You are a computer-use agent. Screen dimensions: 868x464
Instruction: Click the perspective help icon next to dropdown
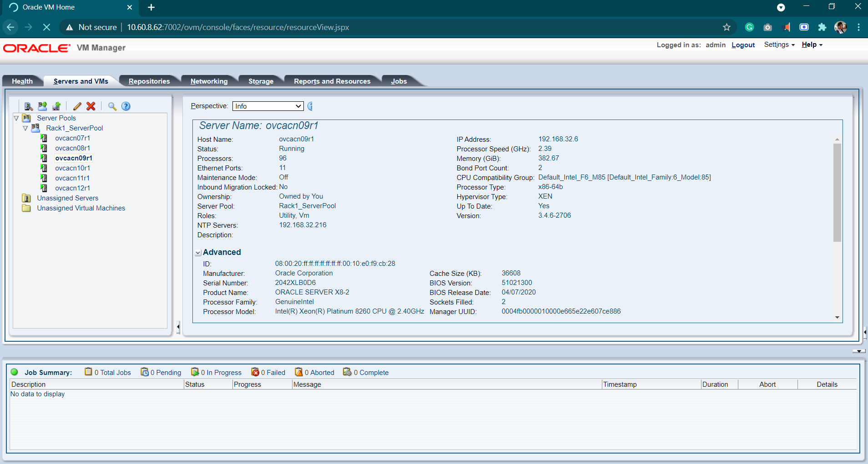point(310,106)
